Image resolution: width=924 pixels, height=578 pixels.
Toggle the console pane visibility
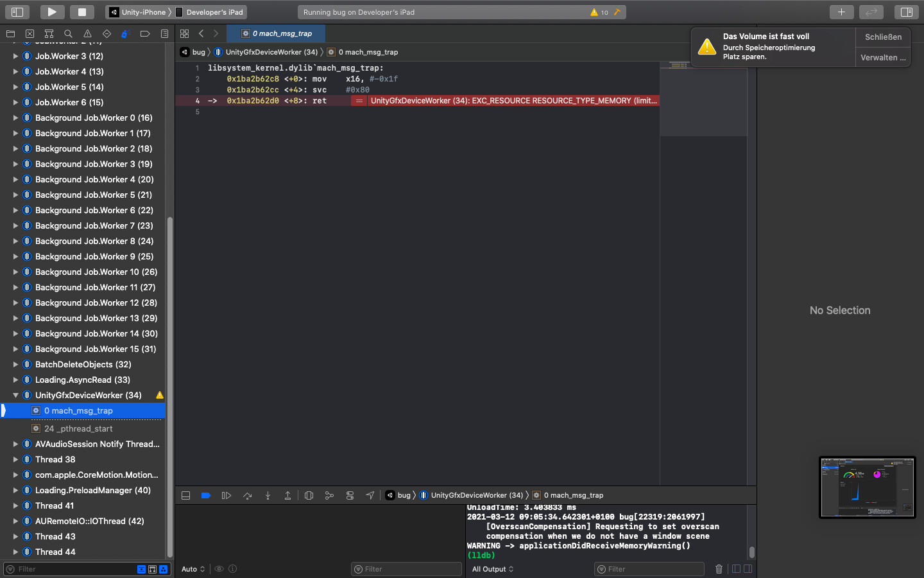(x=748, y=569)
